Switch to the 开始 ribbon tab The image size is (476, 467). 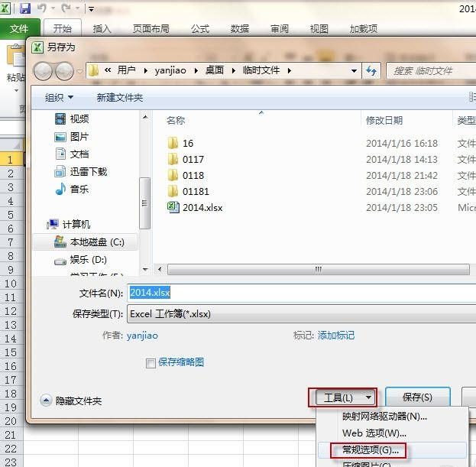(63, 29)
